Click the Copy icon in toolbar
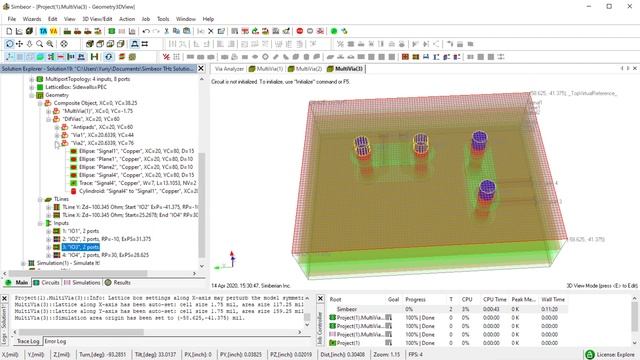 (x=176, y=31)
